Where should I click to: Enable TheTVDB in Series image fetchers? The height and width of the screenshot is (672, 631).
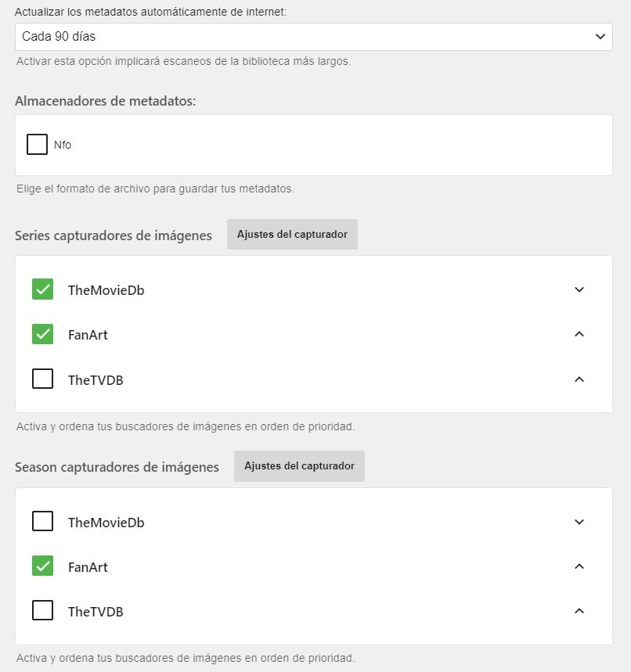(42, 379)
